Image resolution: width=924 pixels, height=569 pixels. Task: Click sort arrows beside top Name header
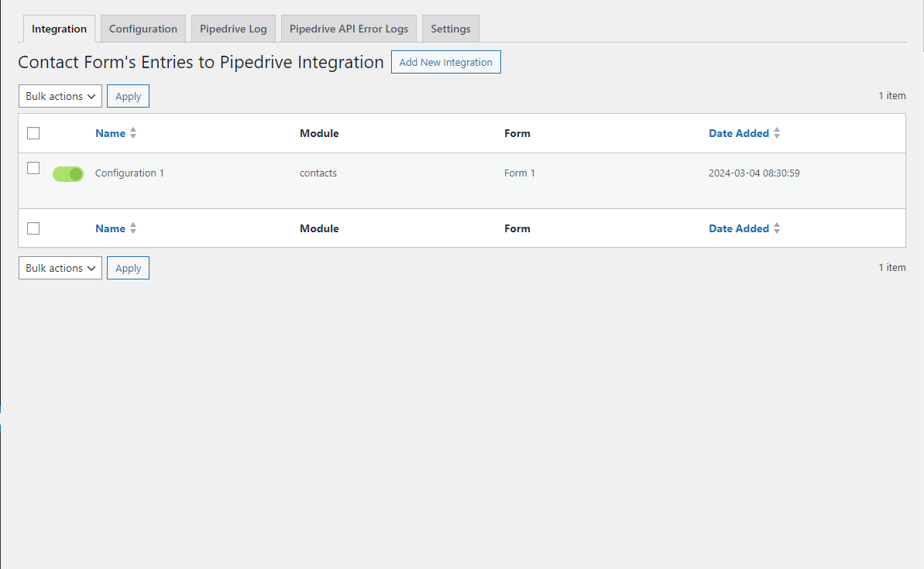point(133,133)
